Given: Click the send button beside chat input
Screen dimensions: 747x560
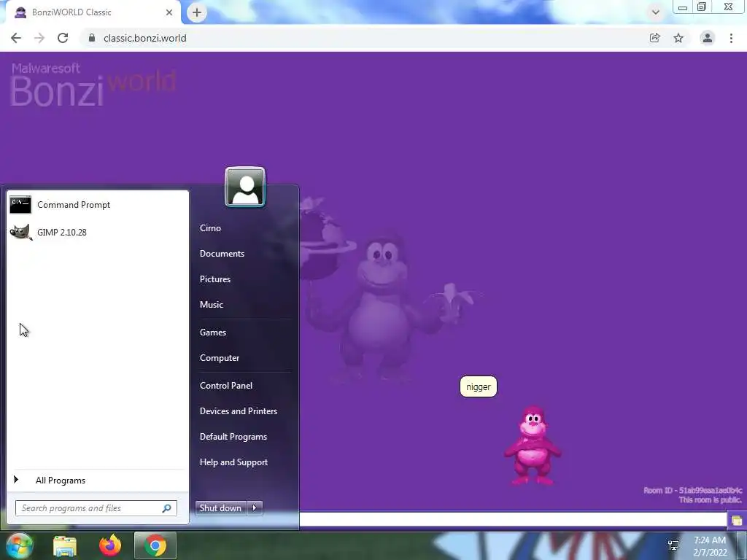Looking at the screenshot, I should (x=737, y=520).
